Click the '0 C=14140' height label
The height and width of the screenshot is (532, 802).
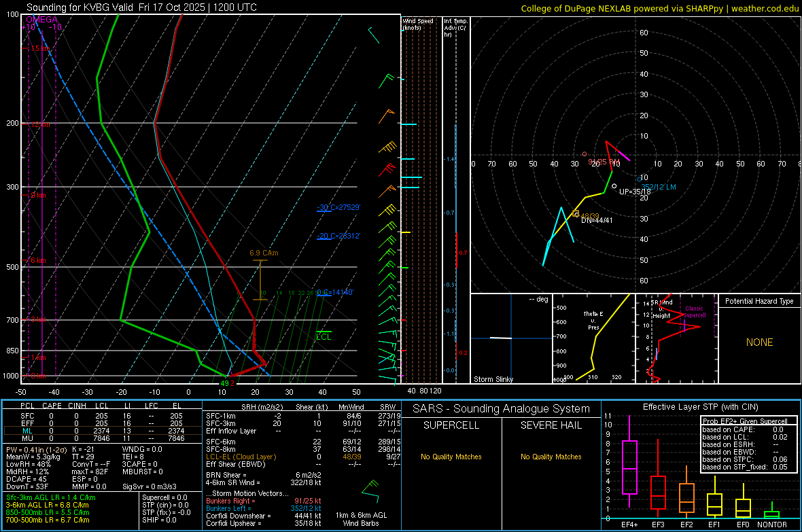335,292
